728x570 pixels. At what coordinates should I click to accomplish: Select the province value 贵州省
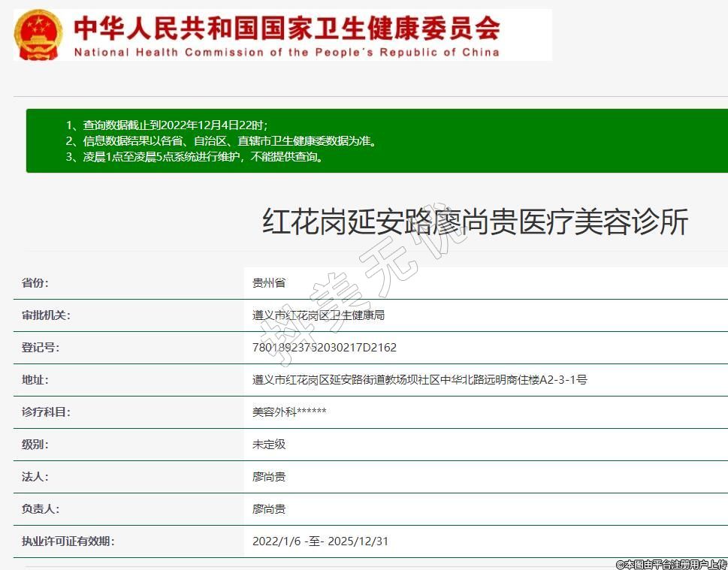tap(269, 283)
